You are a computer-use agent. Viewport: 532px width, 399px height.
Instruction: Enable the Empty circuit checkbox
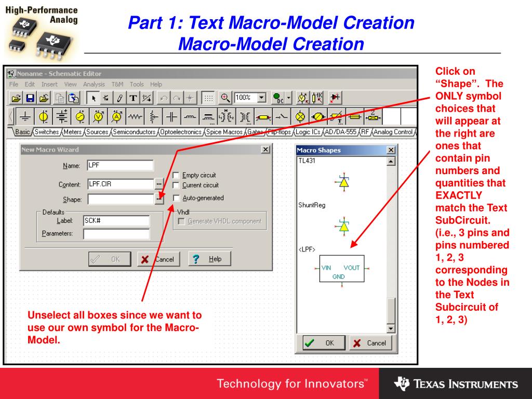pos(176,175)
